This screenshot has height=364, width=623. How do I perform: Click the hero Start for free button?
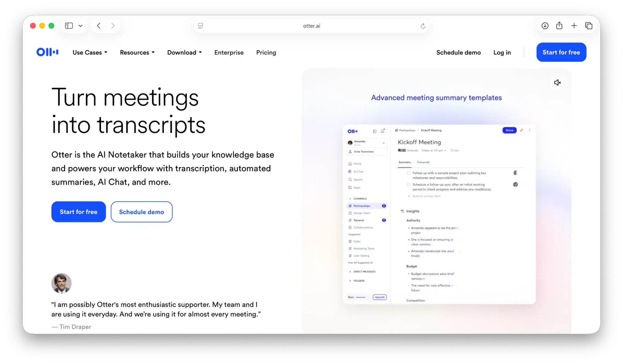click(79, 212)
